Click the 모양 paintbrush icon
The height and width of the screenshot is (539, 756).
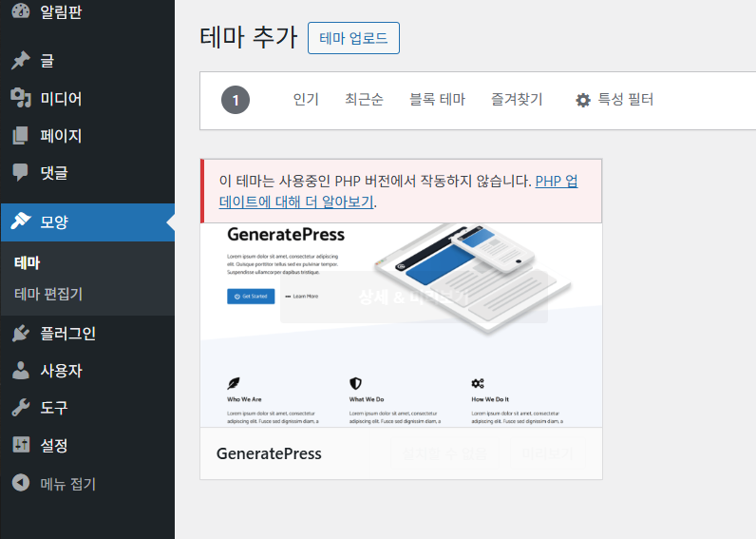pos(20,221)
